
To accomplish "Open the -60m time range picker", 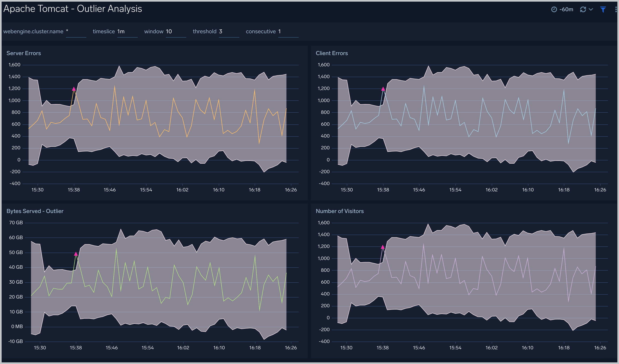I will tap(562, 9).
